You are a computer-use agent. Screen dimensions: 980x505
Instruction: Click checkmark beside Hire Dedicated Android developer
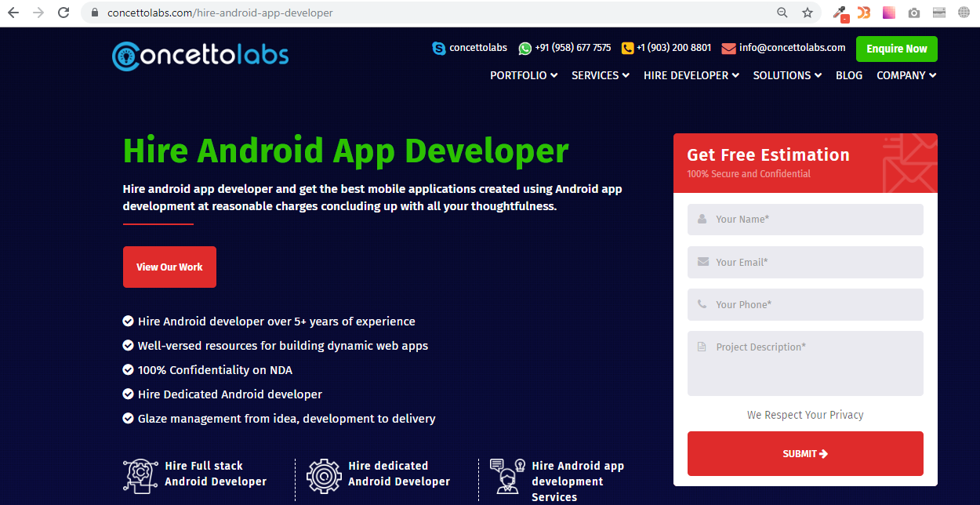(x=128, y=394)
